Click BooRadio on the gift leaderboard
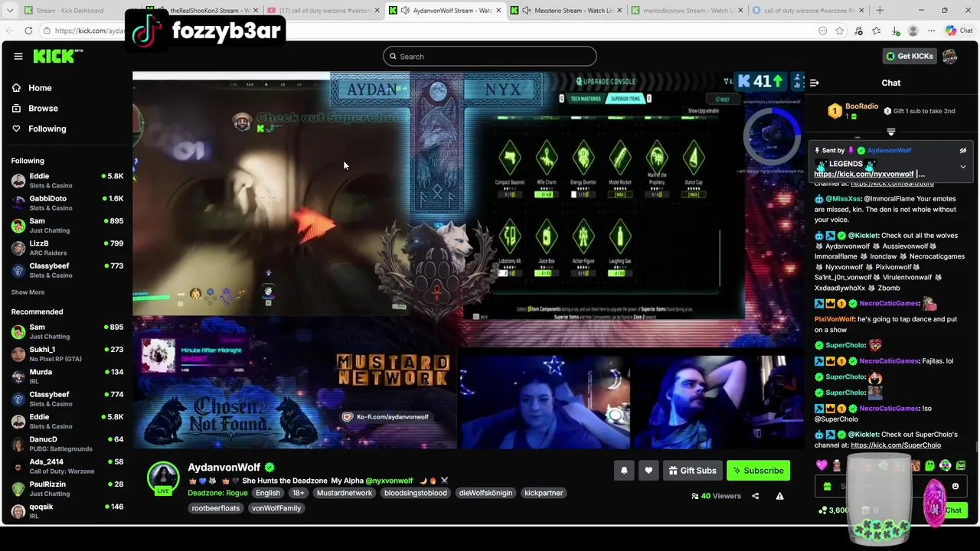The image size is (980, 551). point(861,106)
